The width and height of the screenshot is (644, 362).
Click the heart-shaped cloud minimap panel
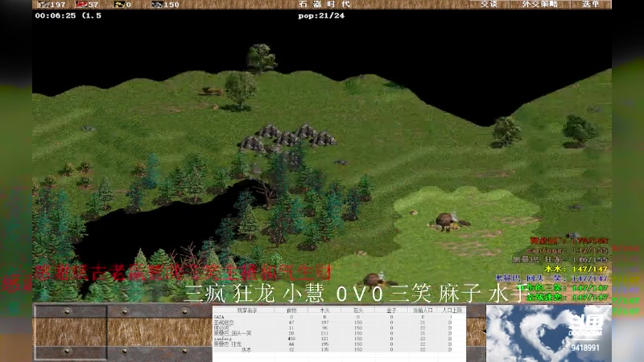549,333
